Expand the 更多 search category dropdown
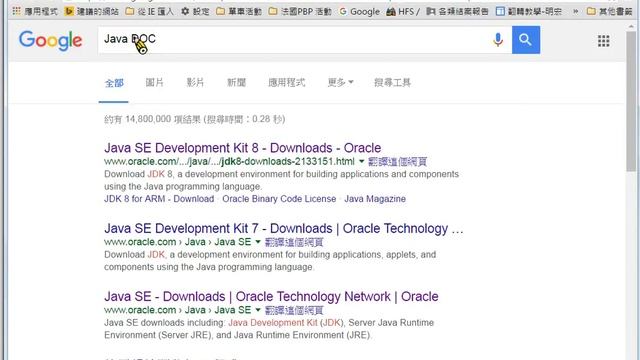 [340, 82]
